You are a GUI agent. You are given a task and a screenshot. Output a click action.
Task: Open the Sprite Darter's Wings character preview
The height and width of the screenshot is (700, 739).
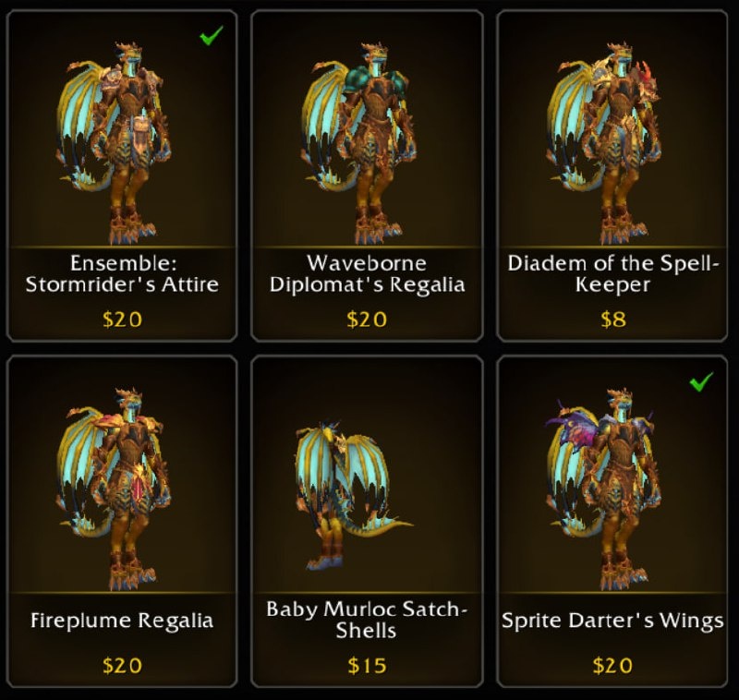click(603, 489)
